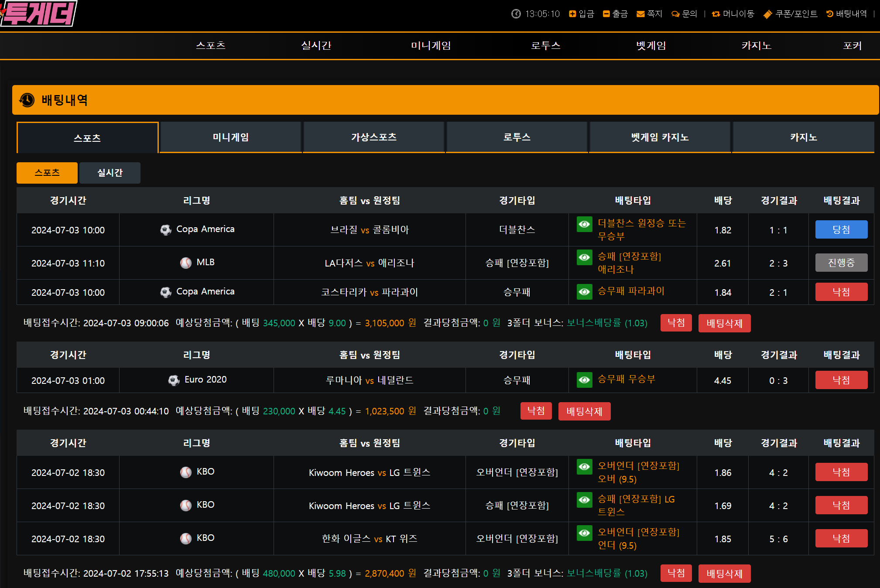Screen dimensions: 880x588
Task: Open the 쪽지 messages envelope icon
Action: tap(640, 14)
